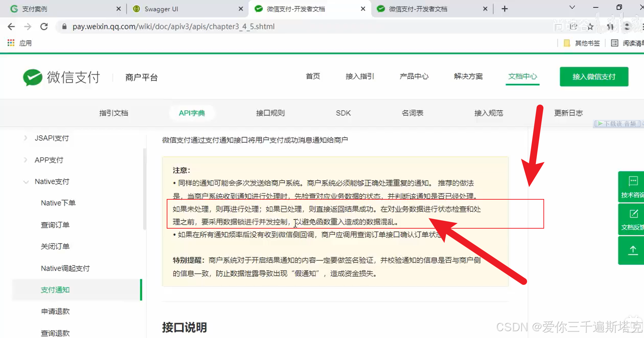Open 文档中心 in the top navigation
This screenshot has width=644, height=338.
coord(523,76)
